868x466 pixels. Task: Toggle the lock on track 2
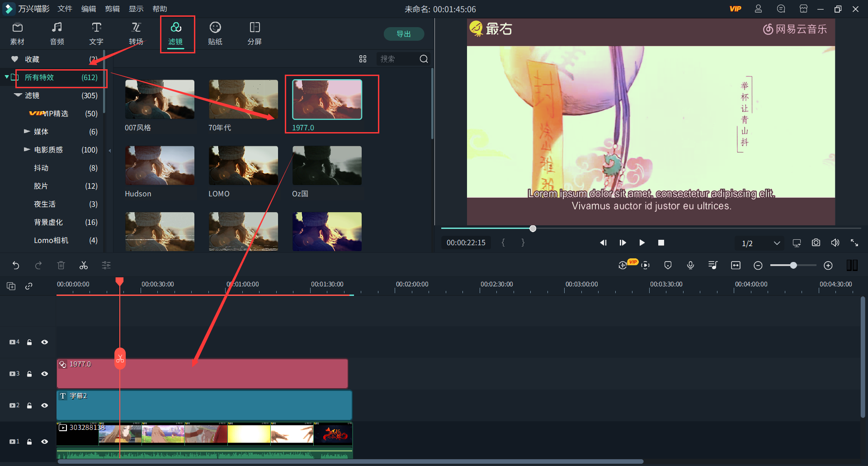point(29,405)
